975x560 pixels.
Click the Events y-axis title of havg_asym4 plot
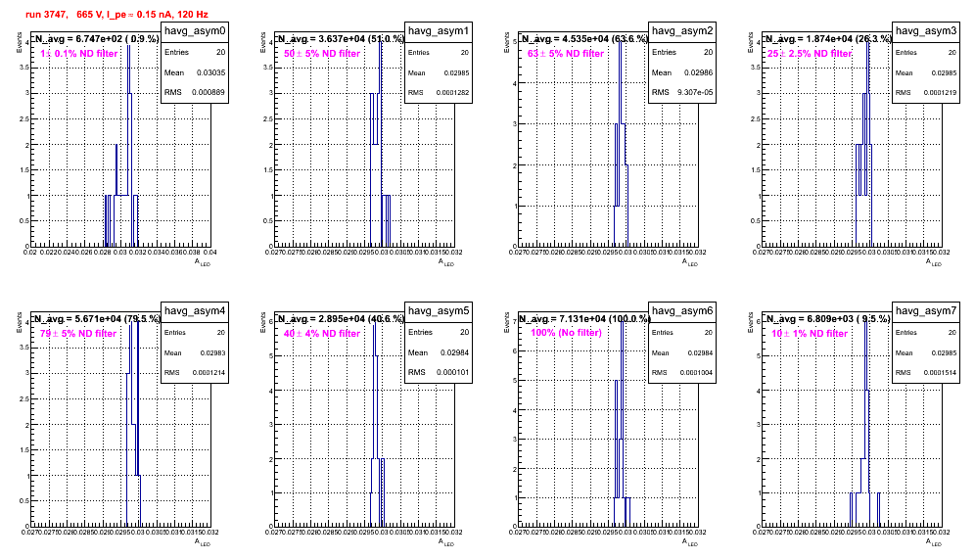coord(20,322)
